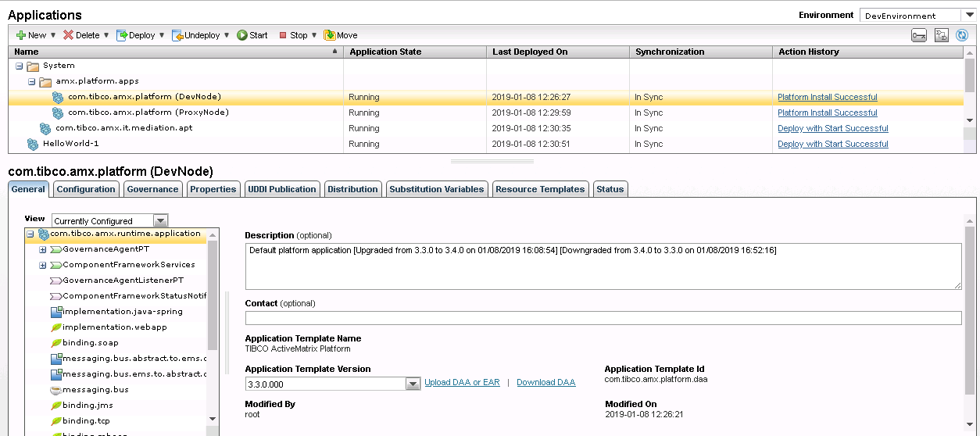Switch to the Distribution tab
This screenshot has width=980, height=436.
point(352,189)
